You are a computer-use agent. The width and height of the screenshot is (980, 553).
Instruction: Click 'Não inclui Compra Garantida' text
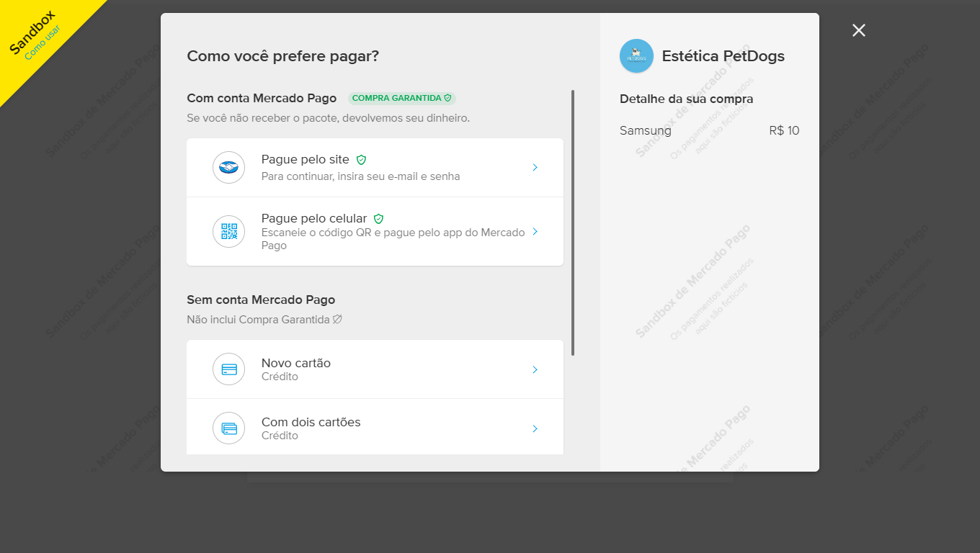click(x=258, y=319)
